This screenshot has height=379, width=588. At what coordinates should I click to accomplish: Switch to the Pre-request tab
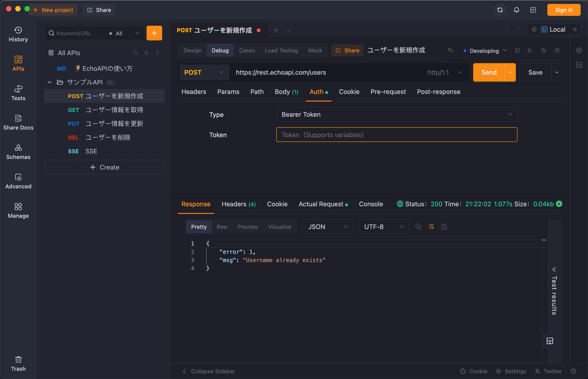388,92
